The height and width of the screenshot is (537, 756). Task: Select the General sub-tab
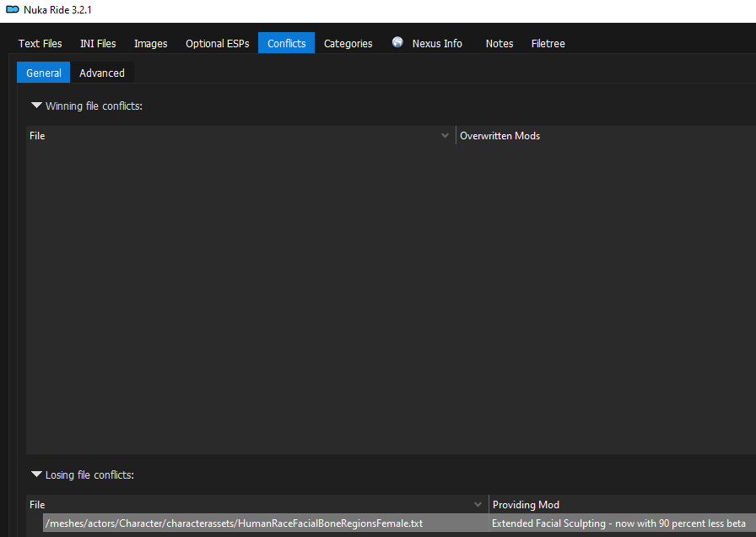pos(43,73)
